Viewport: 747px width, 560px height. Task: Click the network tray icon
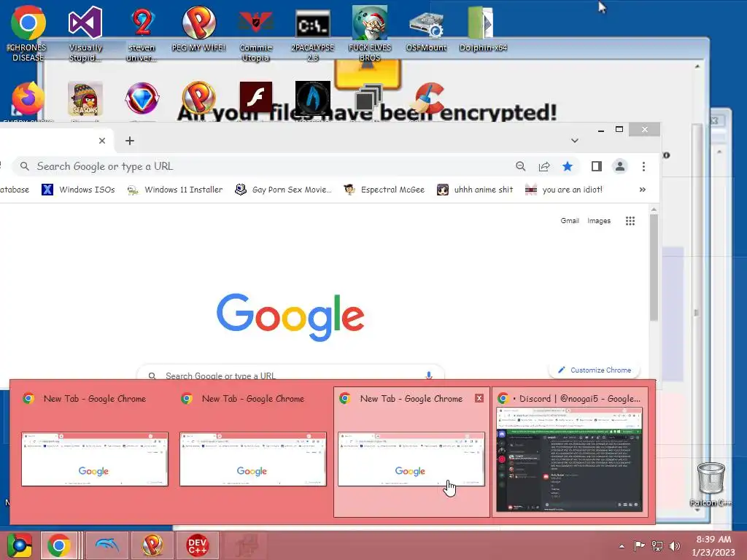click(657, 545)
